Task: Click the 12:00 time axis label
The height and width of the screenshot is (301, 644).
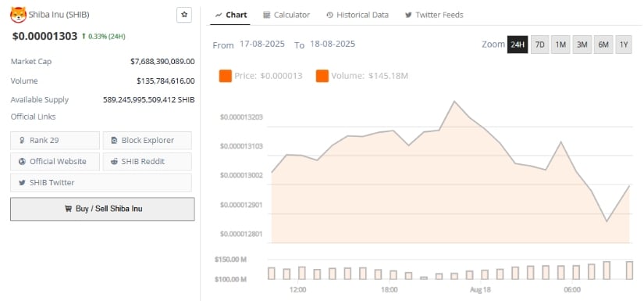Action: [297, 290]
